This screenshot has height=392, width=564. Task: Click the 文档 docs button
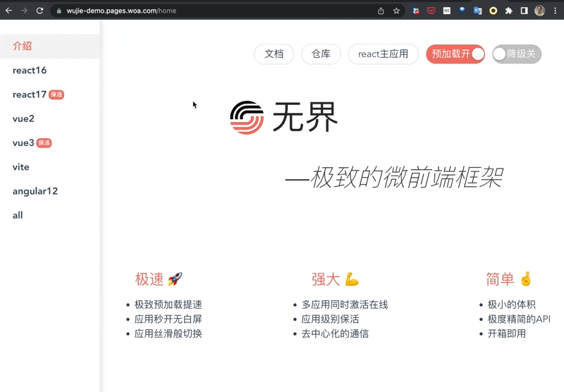[274, 54]
